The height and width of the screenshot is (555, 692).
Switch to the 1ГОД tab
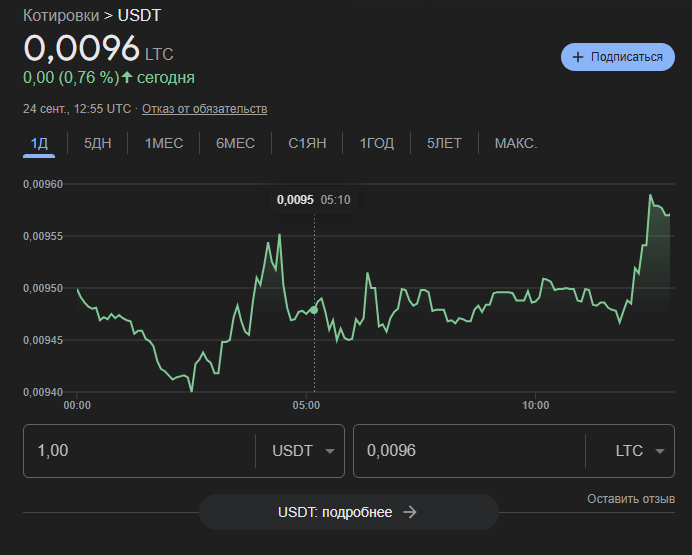coord(377,143)
